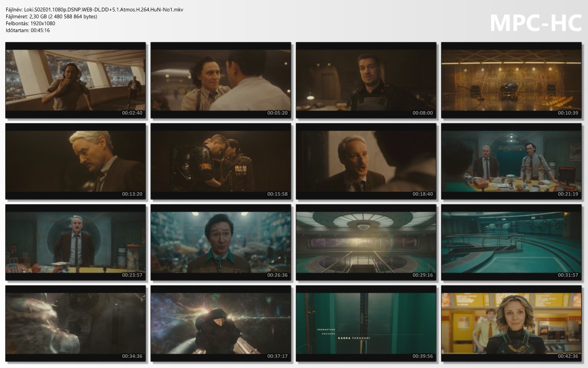Click the timestamp label 00:21:19
The width and height of the screenshot is (588, 368).
[568, 194]
